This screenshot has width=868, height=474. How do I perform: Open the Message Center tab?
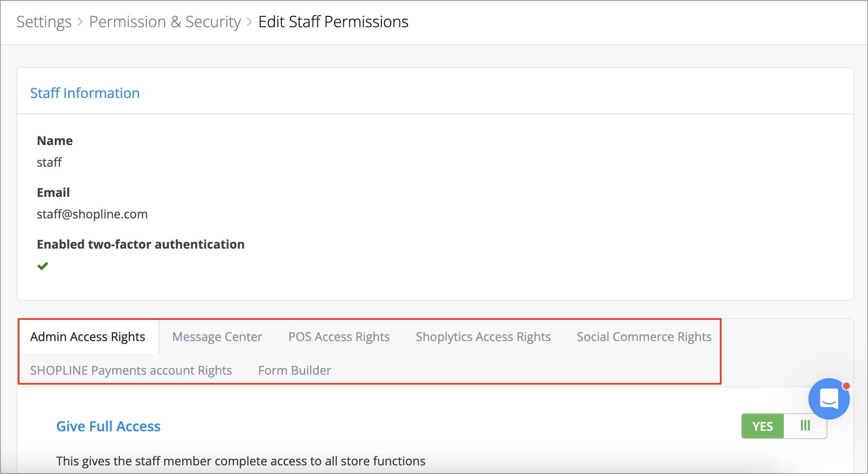[x=217, y=336]
